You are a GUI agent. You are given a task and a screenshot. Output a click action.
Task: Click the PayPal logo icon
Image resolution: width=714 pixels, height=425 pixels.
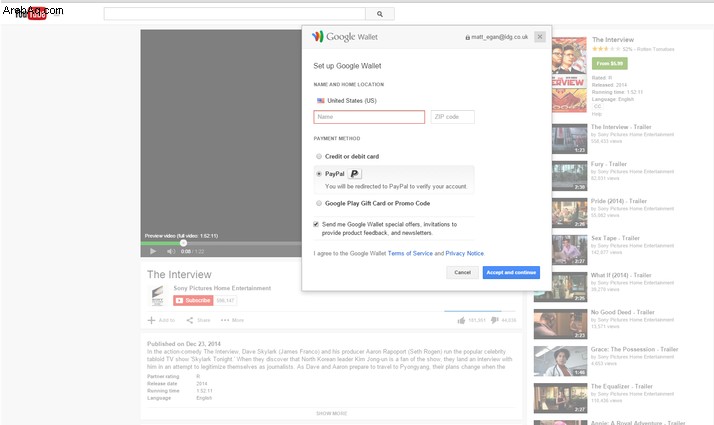354,174
